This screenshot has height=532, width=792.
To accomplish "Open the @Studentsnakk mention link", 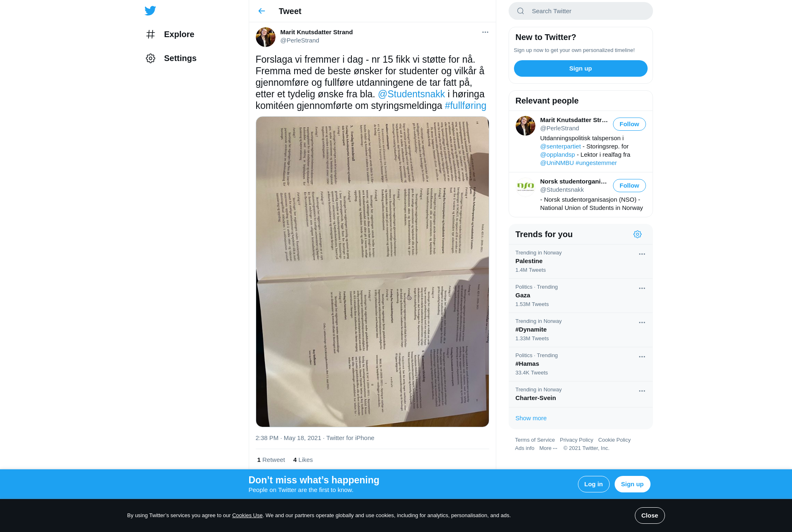I will tap(411, 94).
